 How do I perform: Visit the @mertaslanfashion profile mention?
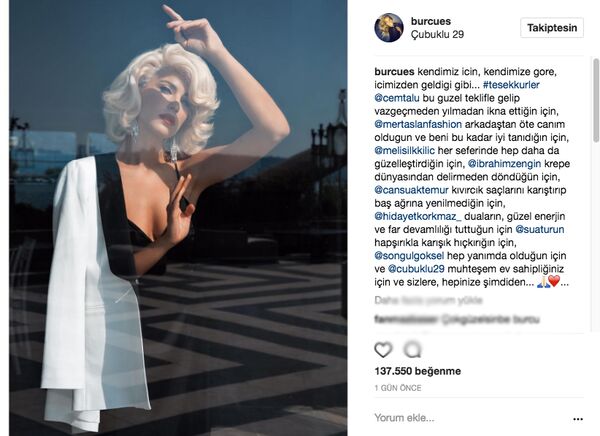coord(418,124)
